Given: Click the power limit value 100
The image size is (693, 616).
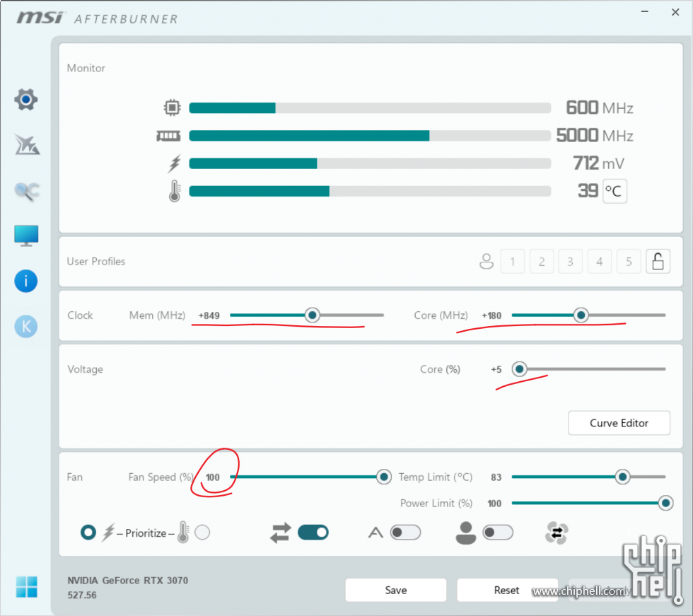Looking at the screenshot, I should click(494, 504).
